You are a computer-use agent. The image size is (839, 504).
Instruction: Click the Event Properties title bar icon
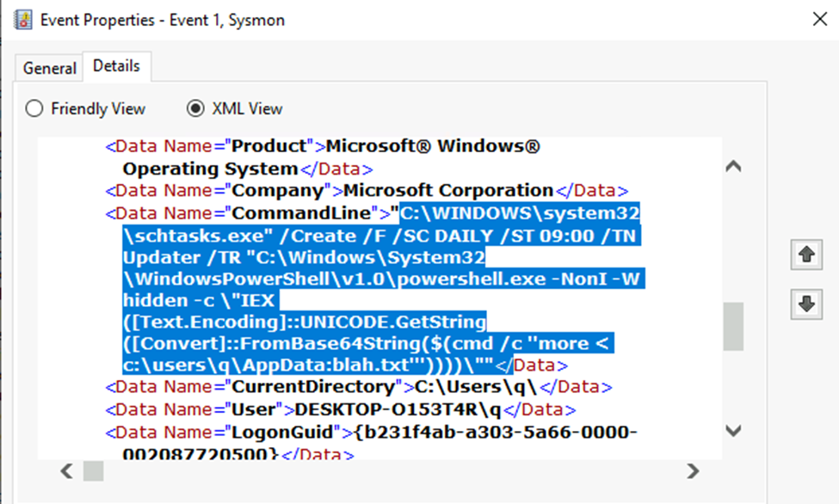click(x=24, y=19)
